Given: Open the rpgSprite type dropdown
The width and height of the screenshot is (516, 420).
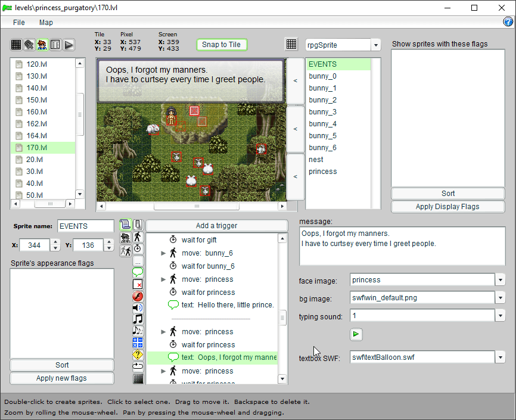Looking at the screenshot, I should click(375, 45).
